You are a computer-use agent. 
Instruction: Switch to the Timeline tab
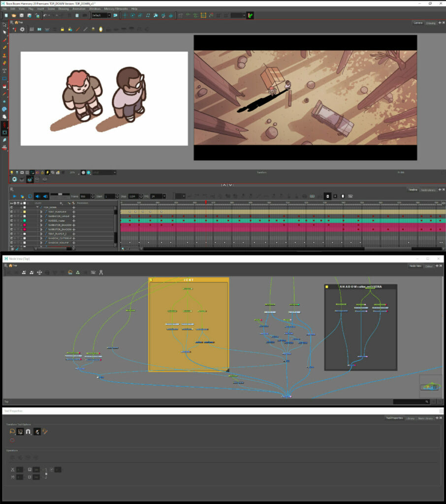point(413,190)
